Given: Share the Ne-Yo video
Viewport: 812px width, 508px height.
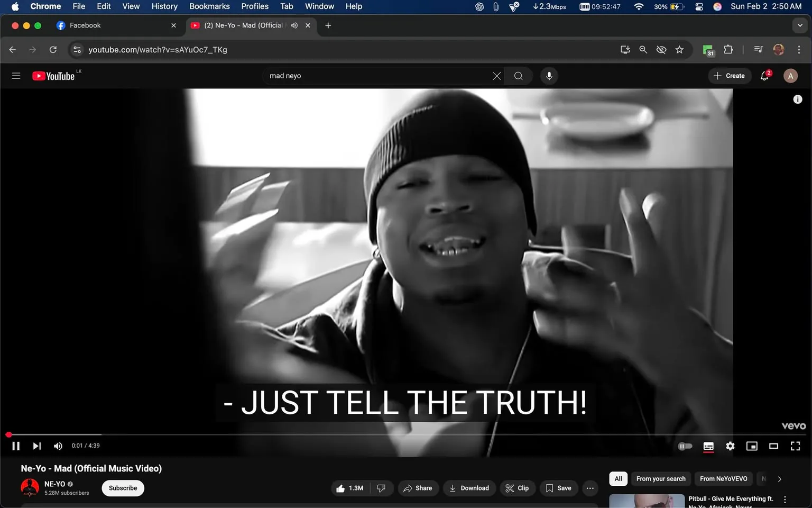Looking at the screenshot, I should click(x=418, y=488).
